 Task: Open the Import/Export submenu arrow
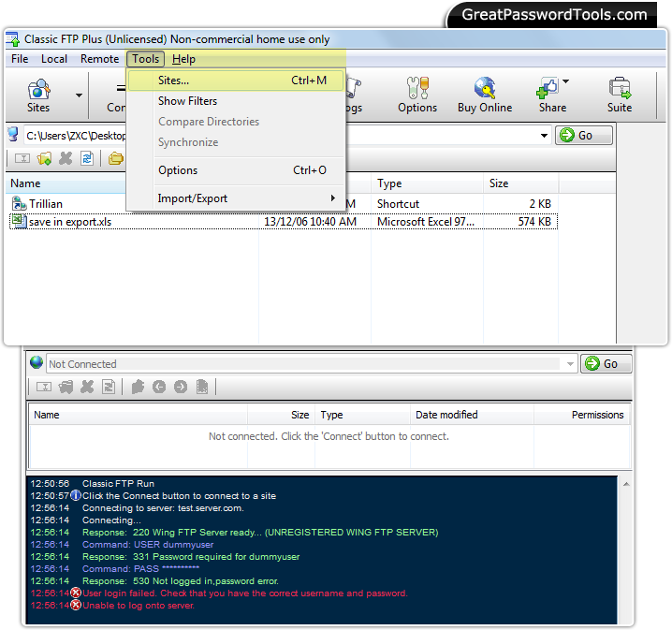tap(332, 198)
